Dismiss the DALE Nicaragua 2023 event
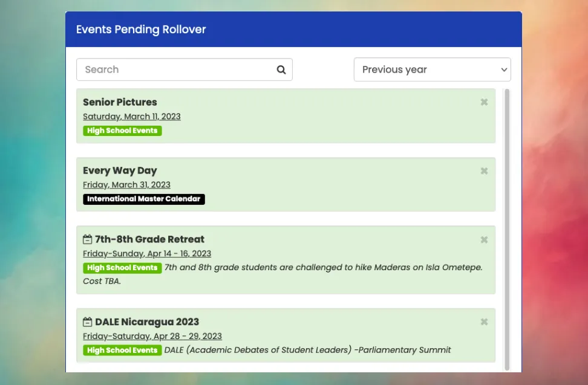This screenshot has width=588, height=385. 484,322
